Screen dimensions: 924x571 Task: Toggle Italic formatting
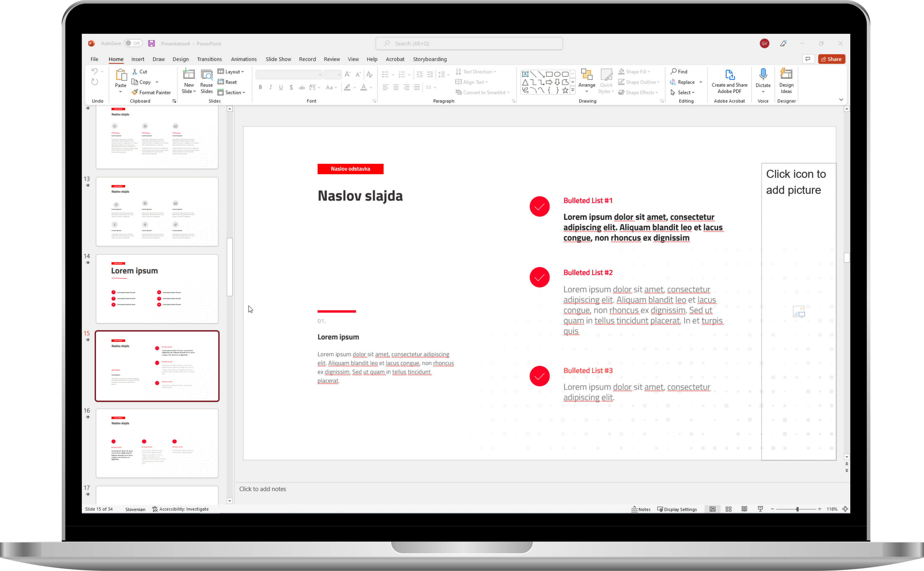[270, 87]
